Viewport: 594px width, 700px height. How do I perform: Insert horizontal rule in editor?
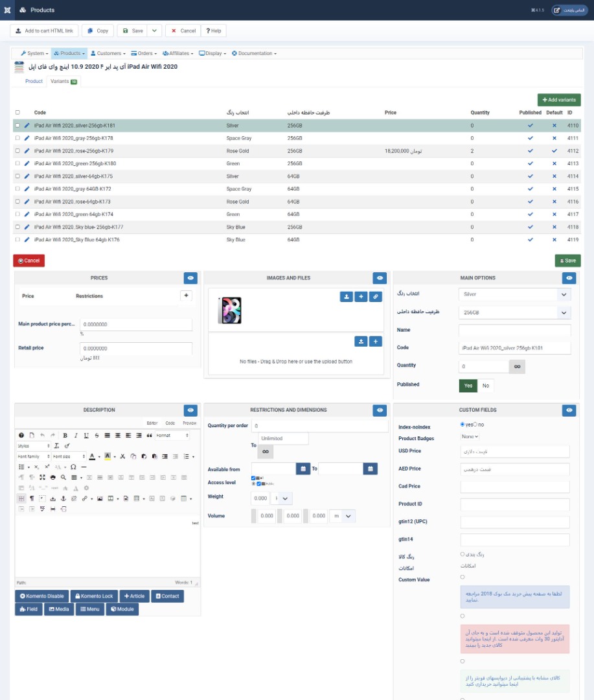(x=84, y=467)
